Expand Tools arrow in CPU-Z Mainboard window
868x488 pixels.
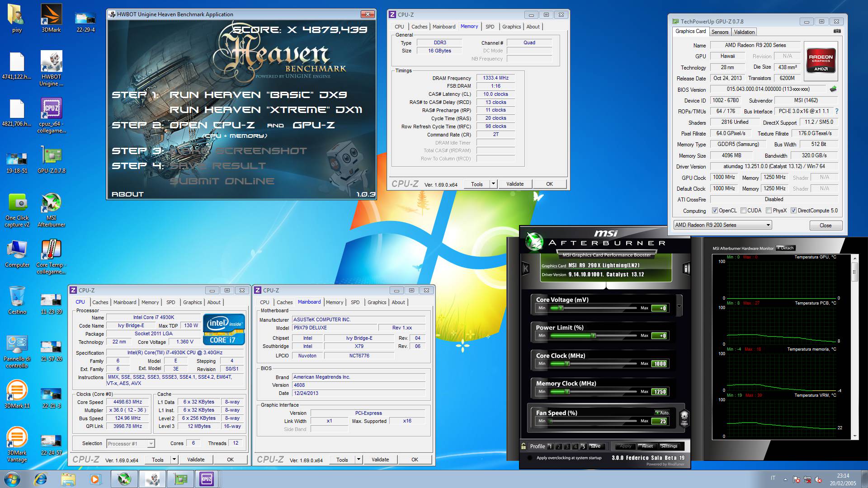[359, 460]
